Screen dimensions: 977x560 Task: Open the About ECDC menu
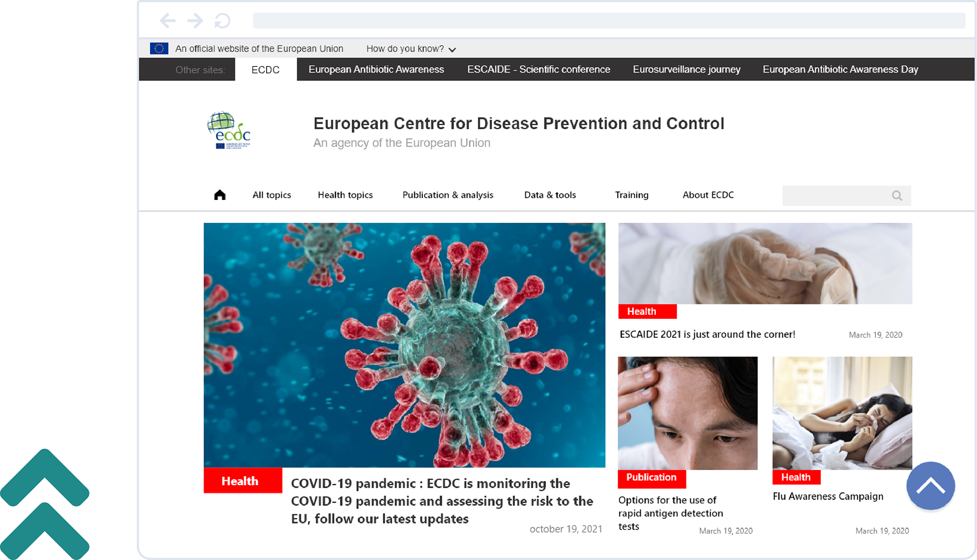[708, 195]
